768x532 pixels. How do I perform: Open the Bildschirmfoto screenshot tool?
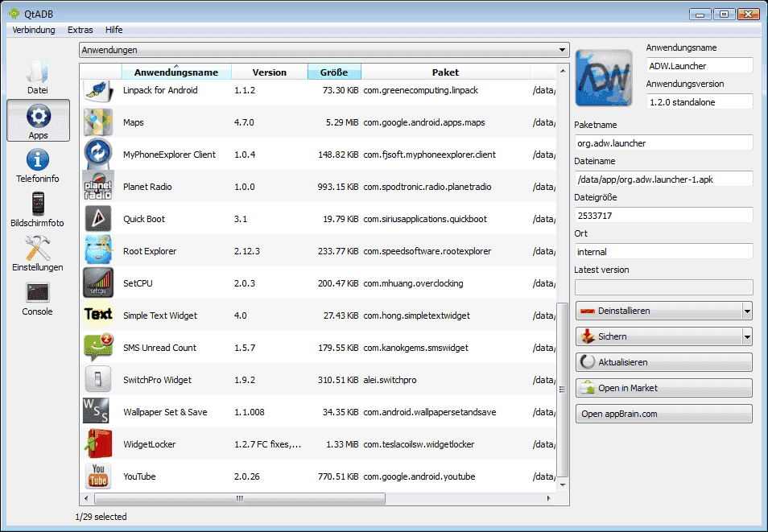(38, 210)
